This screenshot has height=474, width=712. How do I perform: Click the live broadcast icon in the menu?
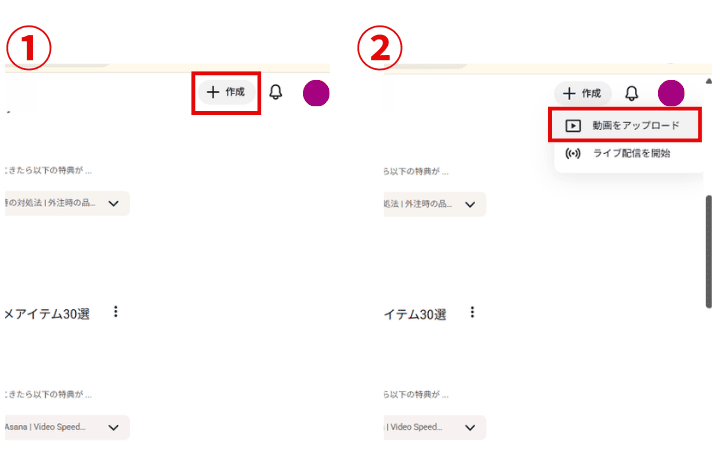[573, 153]
